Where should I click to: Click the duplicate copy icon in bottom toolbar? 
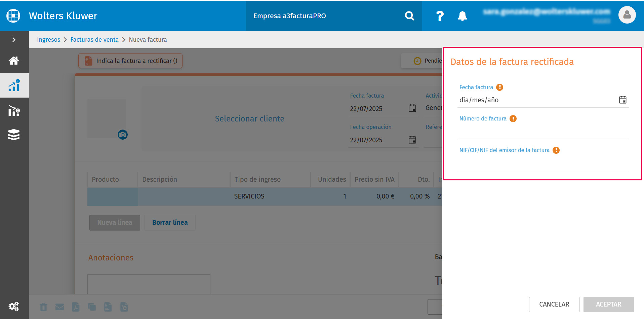click(92, 307)
